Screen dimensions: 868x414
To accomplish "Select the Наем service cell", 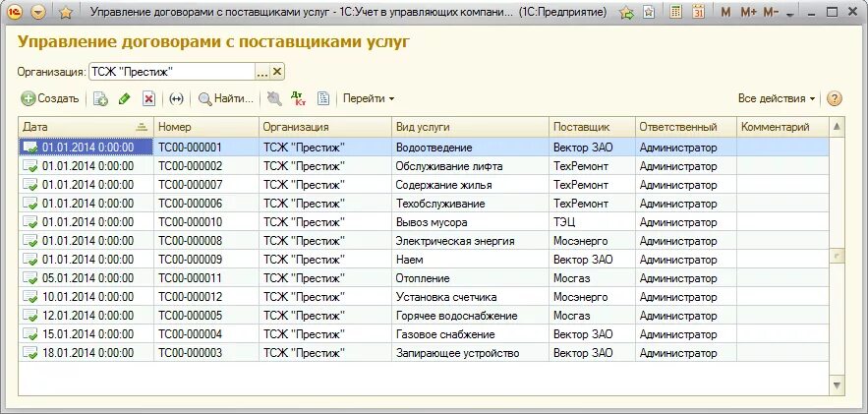I will [470, 260].
